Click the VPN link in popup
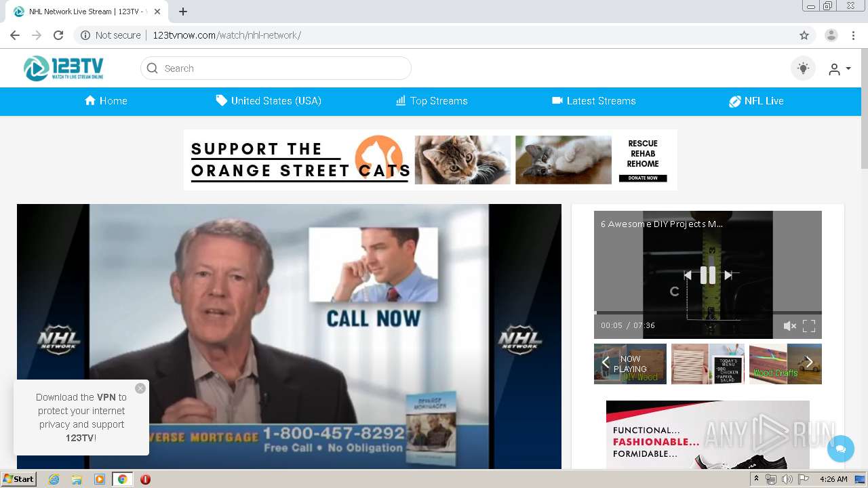868x488 pixels. click(106, 397)
